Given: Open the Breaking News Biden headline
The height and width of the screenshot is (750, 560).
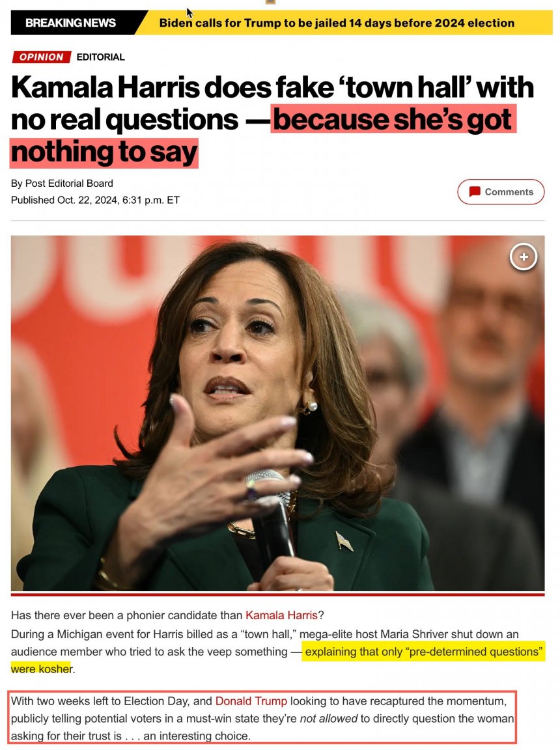Looking at the screenshot, I should pyautogui.click(x=337, y=23).
